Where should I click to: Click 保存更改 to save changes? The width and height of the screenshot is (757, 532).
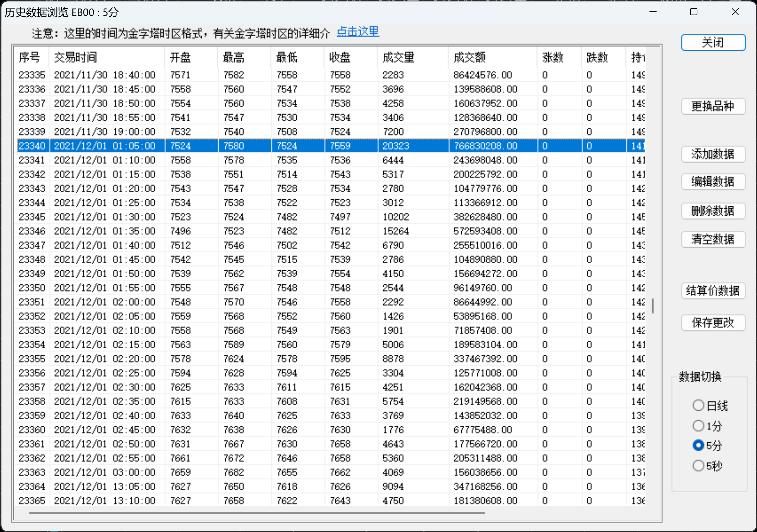click(713, 322)
